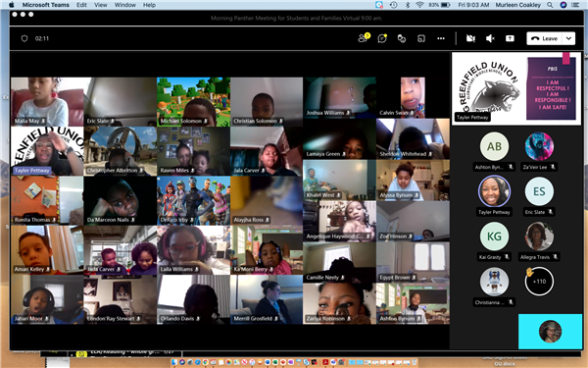
Task: Select Merrill Grosfield's video tile
Action: pos(267,299)
